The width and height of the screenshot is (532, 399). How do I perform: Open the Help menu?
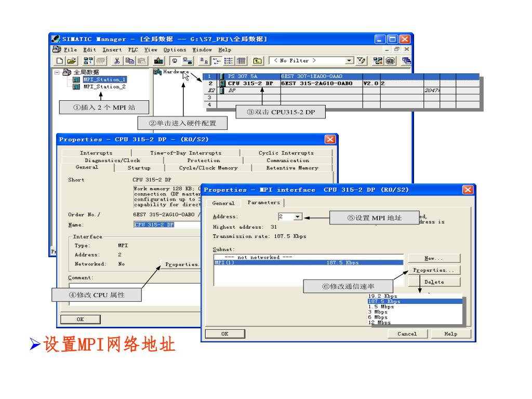pyautogui.click(x=224, y=49)
